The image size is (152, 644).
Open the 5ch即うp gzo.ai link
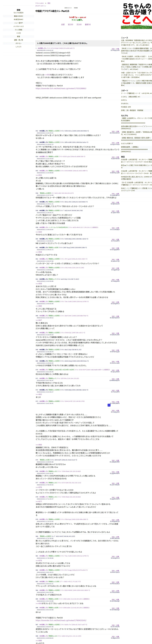tap(77, 17)
